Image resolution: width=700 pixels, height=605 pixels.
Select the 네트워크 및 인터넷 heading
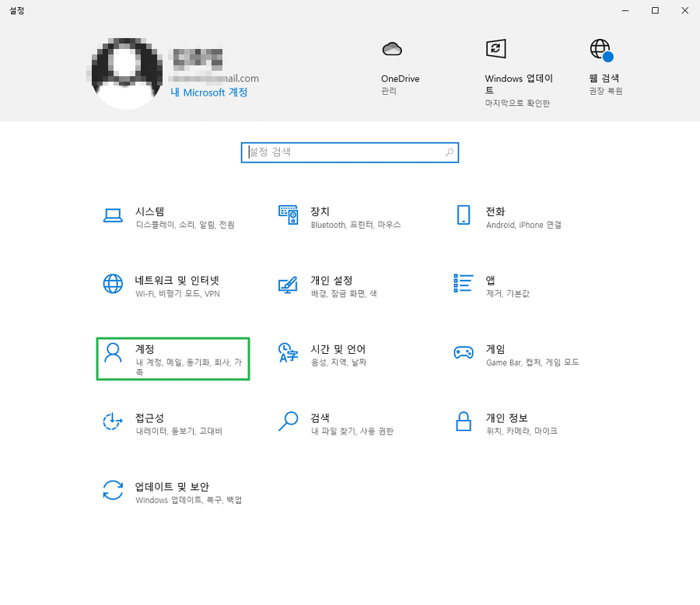[x=177, y=280]
